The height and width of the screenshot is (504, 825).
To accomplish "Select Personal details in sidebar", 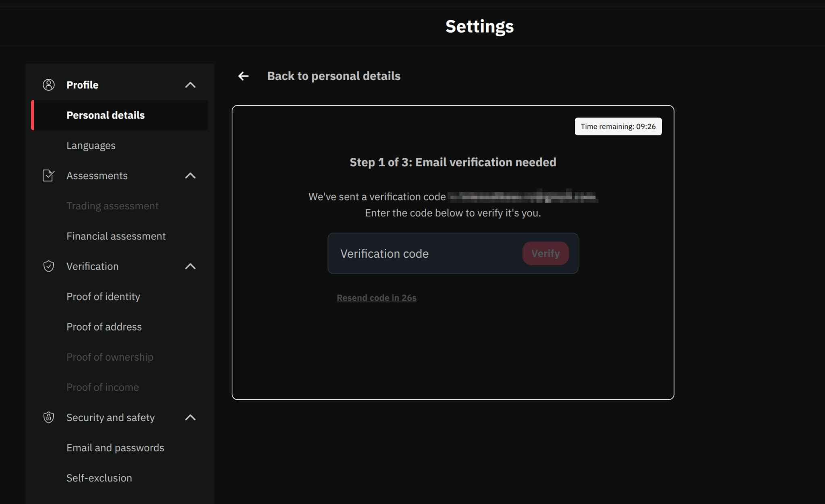I will 106,115.
